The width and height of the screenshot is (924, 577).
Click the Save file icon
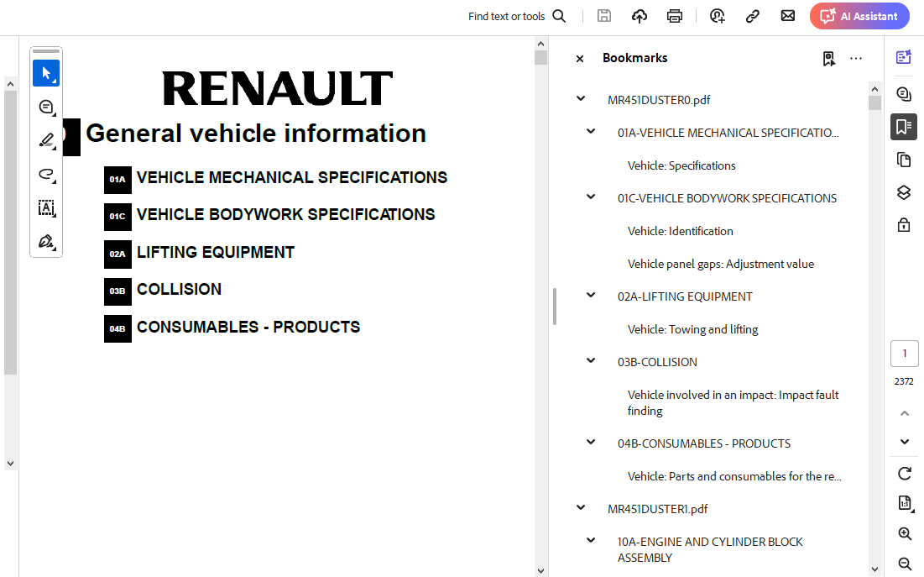(604, 16)
